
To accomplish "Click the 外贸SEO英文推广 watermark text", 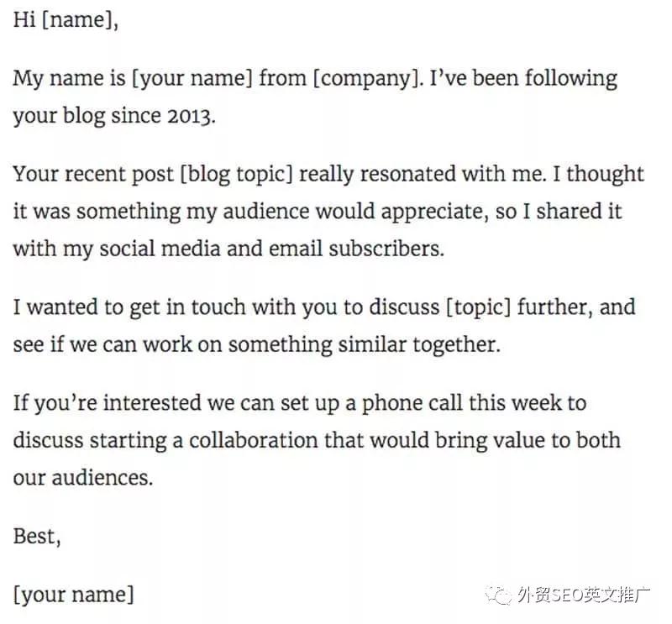I will pyautogui.click(x=584, y=595).
